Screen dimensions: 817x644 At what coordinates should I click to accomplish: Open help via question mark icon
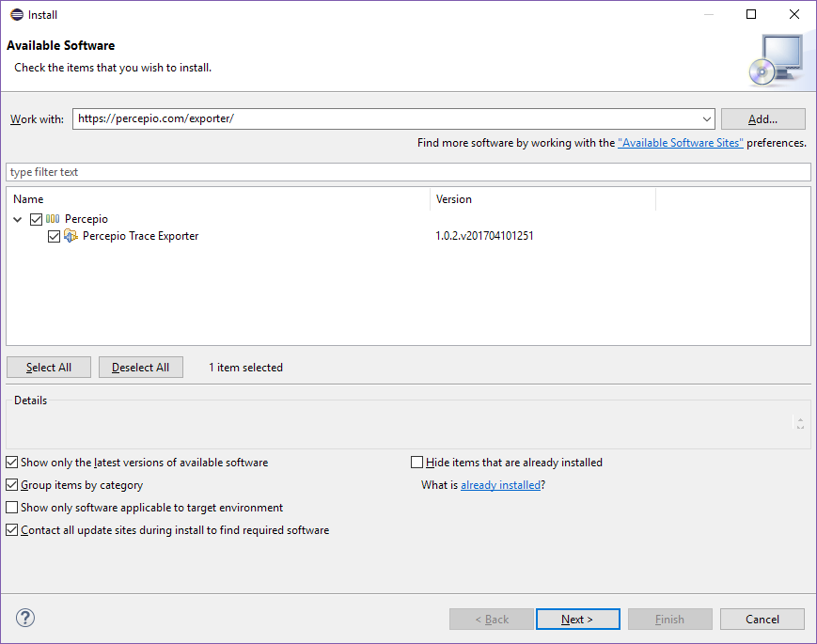point(25,618)
